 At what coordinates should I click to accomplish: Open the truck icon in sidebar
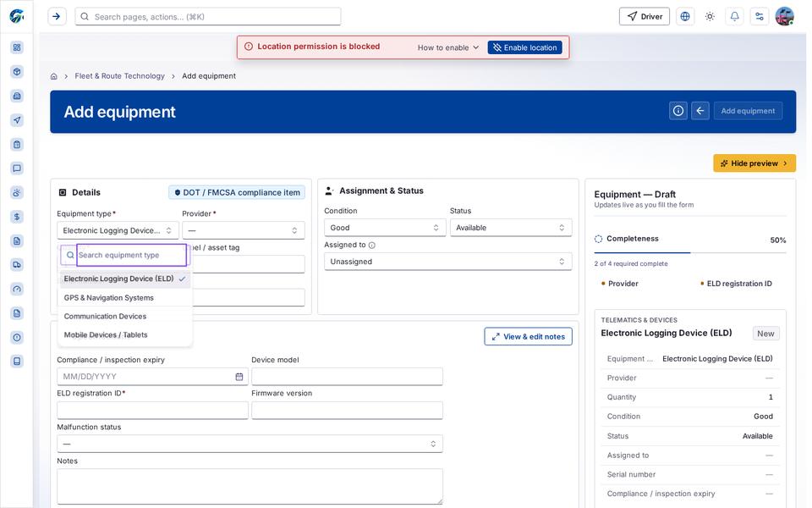pyautogui.click(x=17, y=265)
